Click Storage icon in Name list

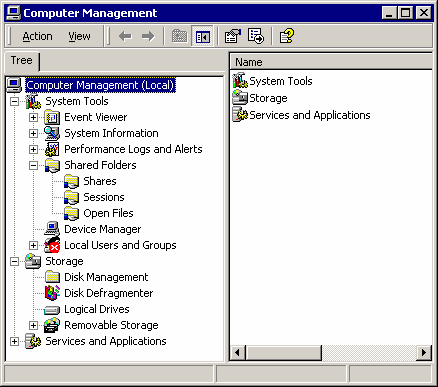[x=240, y=98]
